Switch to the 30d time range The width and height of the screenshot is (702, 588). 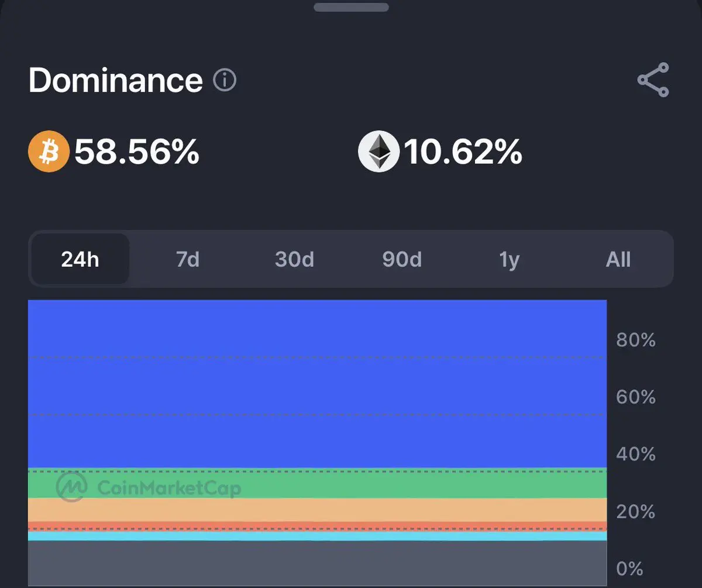coord(294,259)
